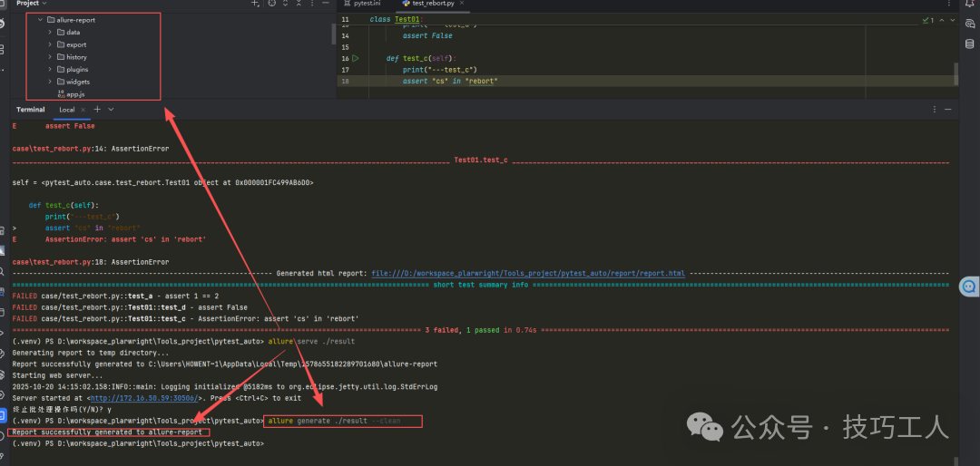
Task: Open Terminal panel options three-dot menu
Action: tap(936, 110)
